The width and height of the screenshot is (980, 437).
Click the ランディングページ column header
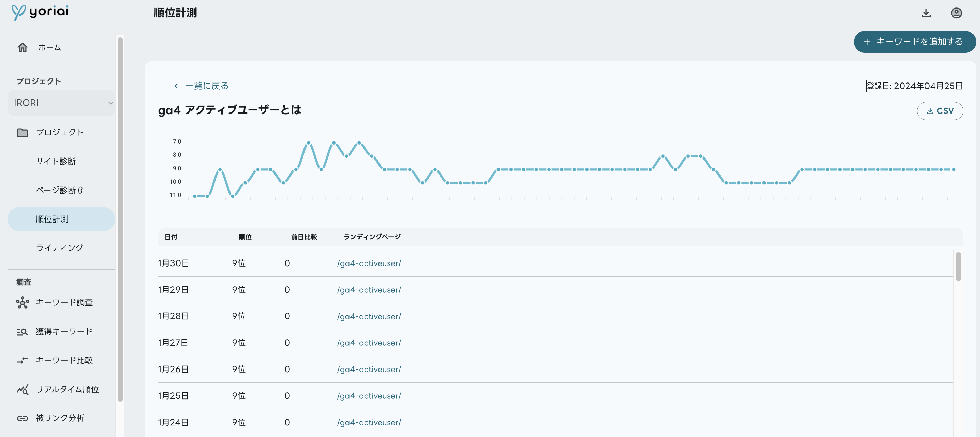click(372, 237)
